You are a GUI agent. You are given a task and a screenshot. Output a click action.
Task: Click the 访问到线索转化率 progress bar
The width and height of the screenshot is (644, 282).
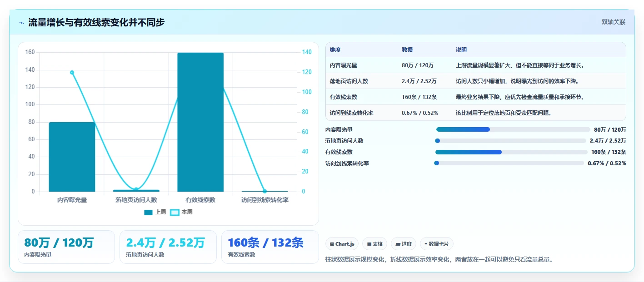[x=509, y=163]
